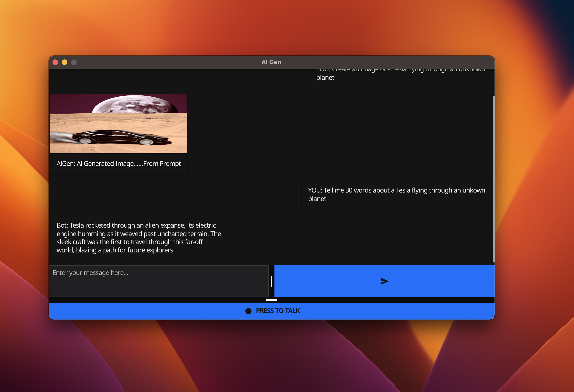Screen dimensions: 574x392
Task: Close the AI Gen window
Action: (x=55, y=62)
